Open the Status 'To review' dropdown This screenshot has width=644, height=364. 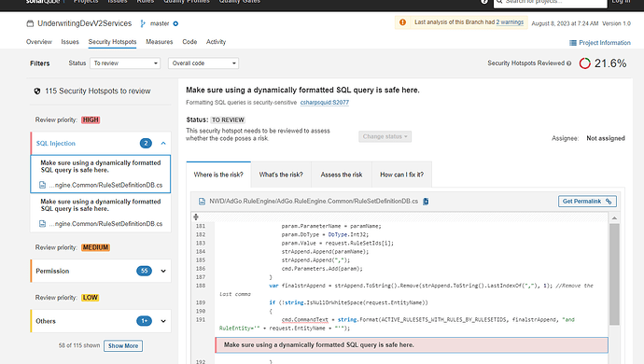(125, 63)
